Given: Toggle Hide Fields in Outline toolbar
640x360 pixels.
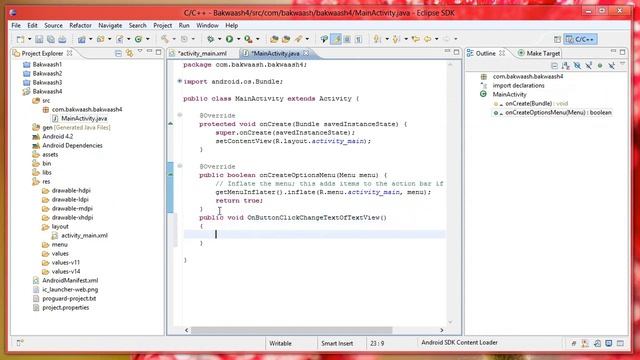Looking at the screenshot, I should point(577,65).
